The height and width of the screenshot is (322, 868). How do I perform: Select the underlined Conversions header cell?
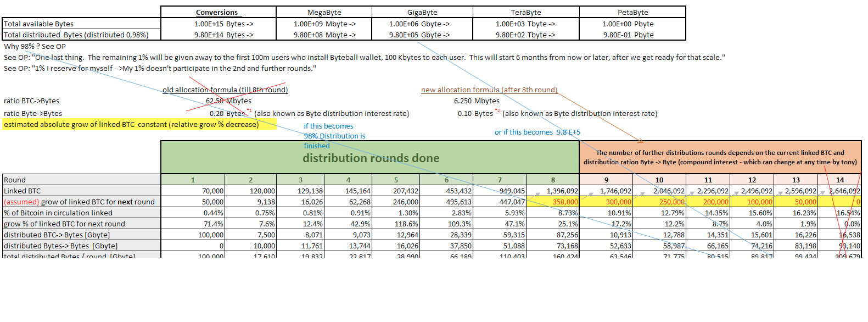[x=218, y=12]
